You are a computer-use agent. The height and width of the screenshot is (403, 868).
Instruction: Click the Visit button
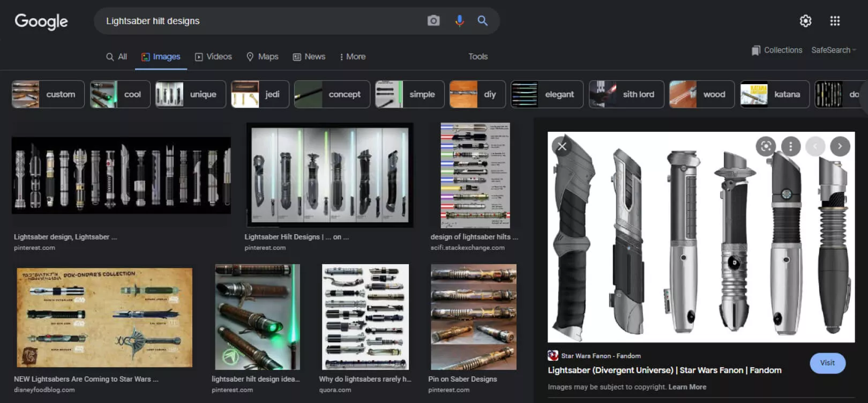[827, 363]
